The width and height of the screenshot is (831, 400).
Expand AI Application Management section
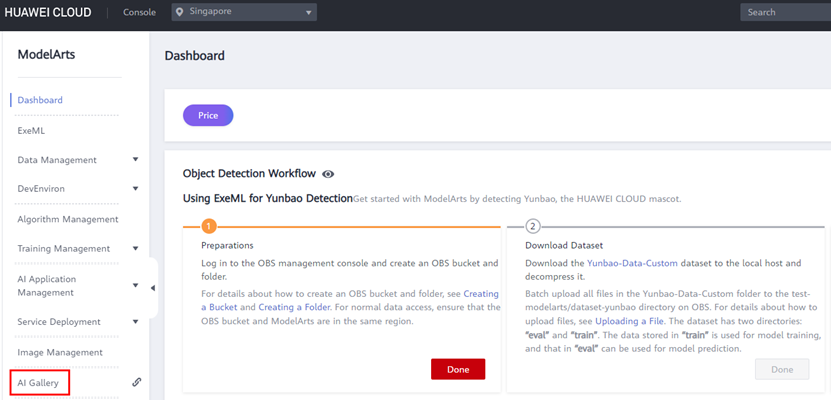[x=135, y=285]
